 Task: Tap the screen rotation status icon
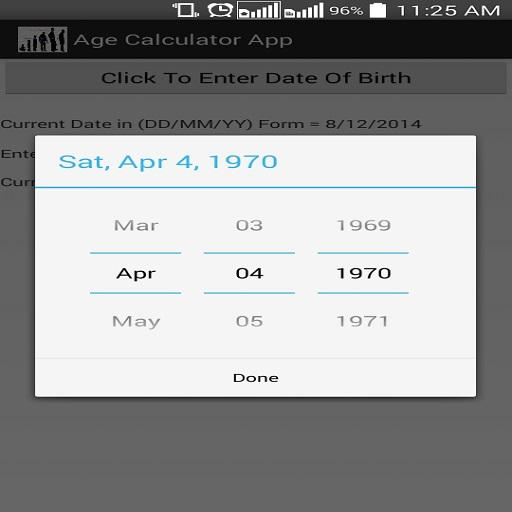coord(186,10)
